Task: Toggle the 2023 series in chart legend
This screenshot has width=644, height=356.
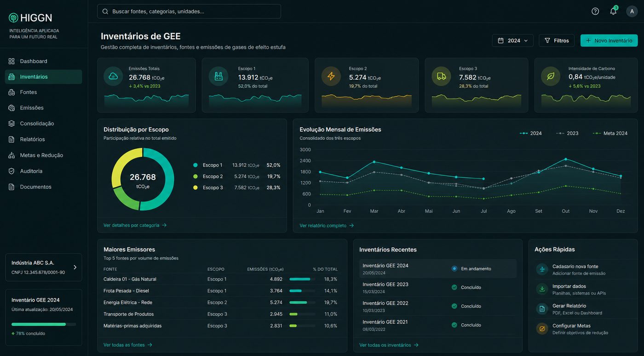Action: [x=567, y=133]
